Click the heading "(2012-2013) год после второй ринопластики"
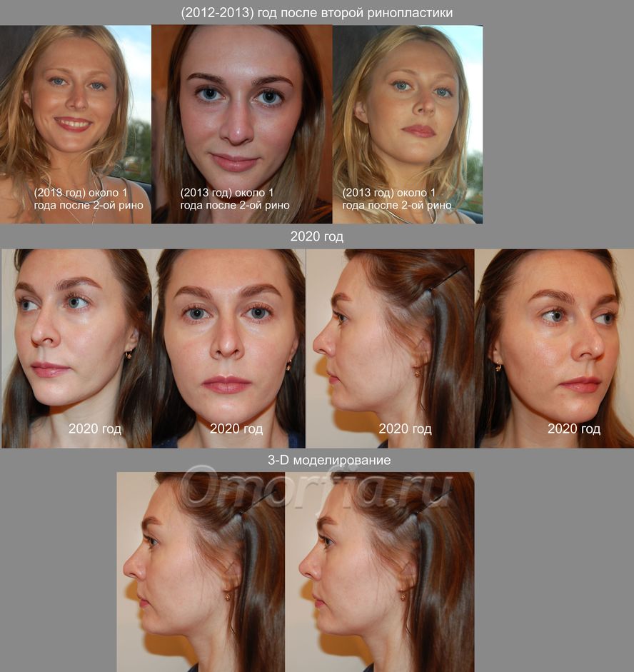This screenshot has width=634, height=672. [316, 13]
